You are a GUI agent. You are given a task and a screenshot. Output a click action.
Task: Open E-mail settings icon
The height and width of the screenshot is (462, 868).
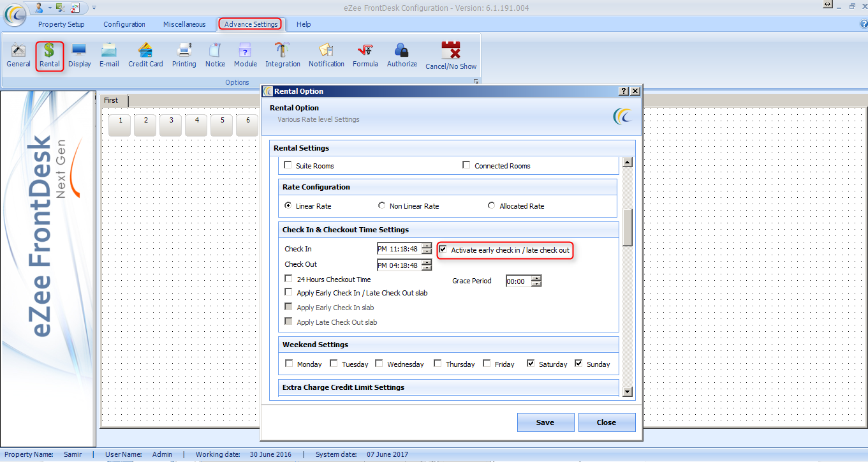click(x=109, y=56)
